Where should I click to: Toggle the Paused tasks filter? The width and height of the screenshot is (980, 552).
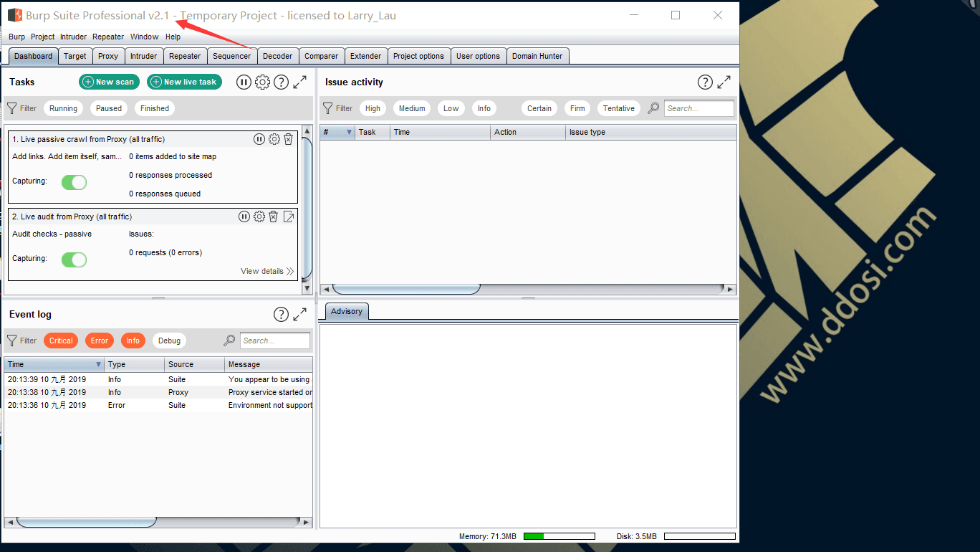click(x=109, y=108)
